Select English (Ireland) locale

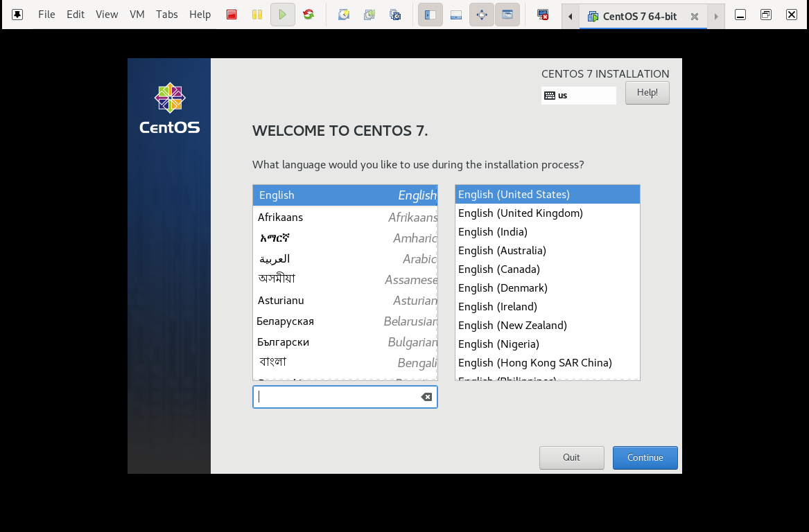[548, 307]
